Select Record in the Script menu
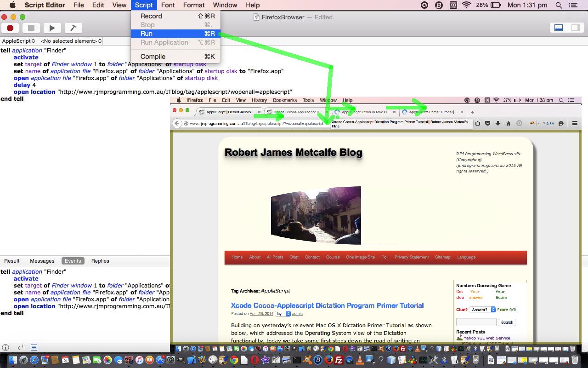The width and height of the screenshot is (588, 368). tap(175, 16)
